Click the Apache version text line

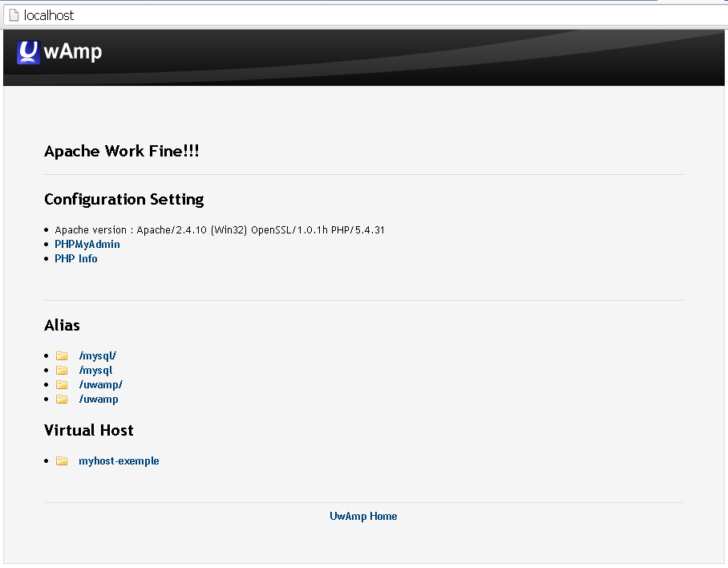(x=220, y=230)
